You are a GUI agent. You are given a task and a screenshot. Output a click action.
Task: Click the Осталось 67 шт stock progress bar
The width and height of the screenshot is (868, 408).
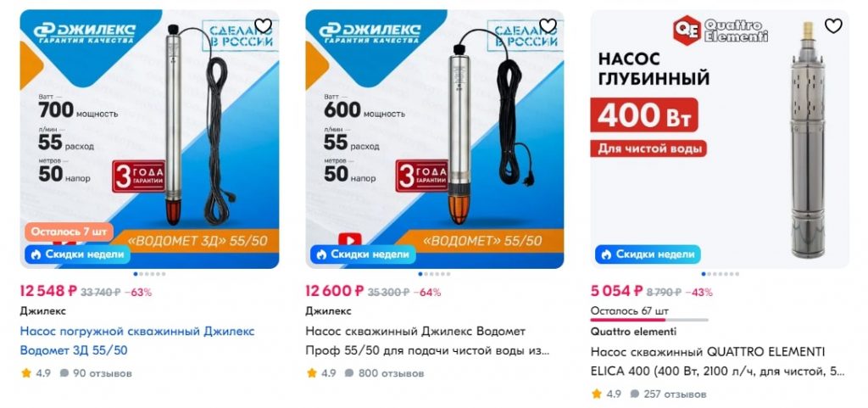pyautogui.click(x=649, y=320)
